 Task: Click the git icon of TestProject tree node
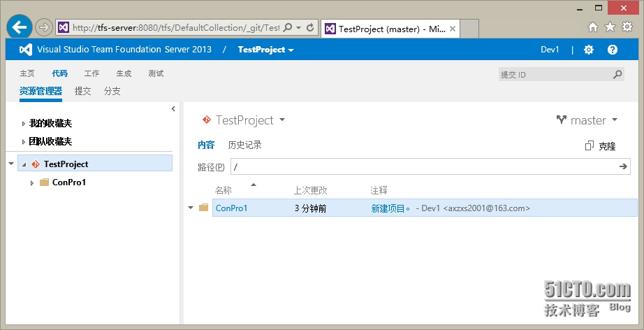[36, 164]
